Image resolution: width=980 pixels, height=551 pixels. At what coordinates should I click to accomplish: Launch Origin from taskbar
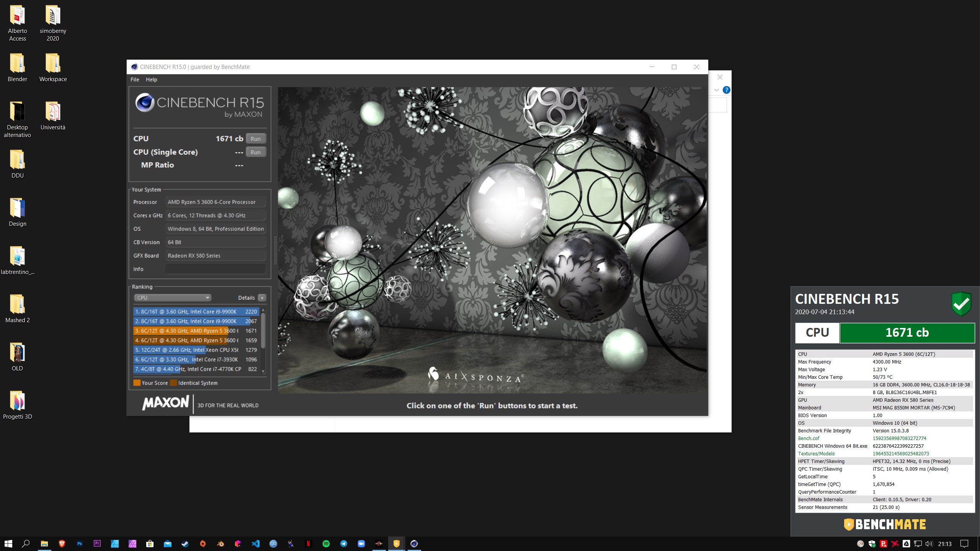click(203, 543)
